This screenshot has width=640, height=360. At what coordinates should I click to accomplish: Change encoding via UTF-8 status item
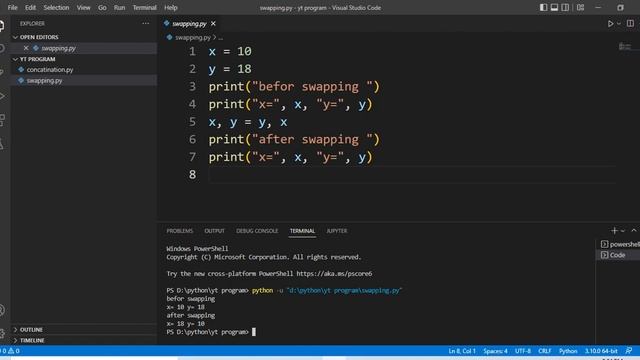click(523, 351)
